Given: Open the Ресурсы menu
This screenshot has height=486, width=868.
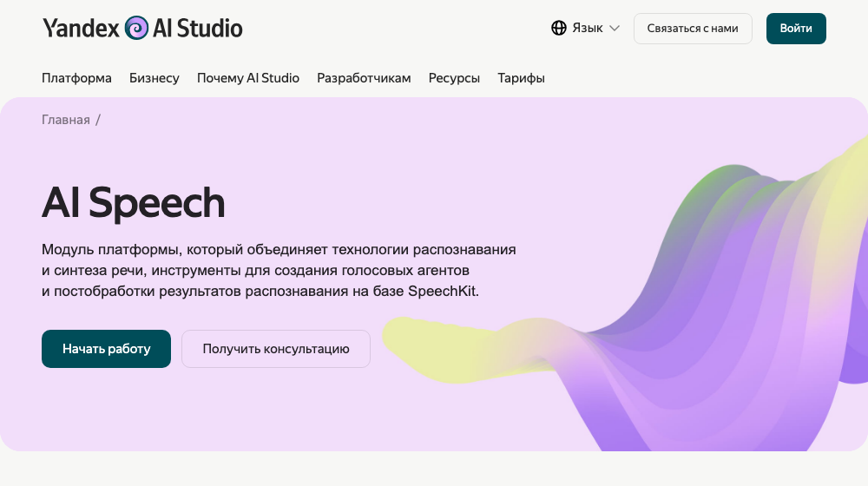Looking at the screenshot, I should (x=454, y=78).
